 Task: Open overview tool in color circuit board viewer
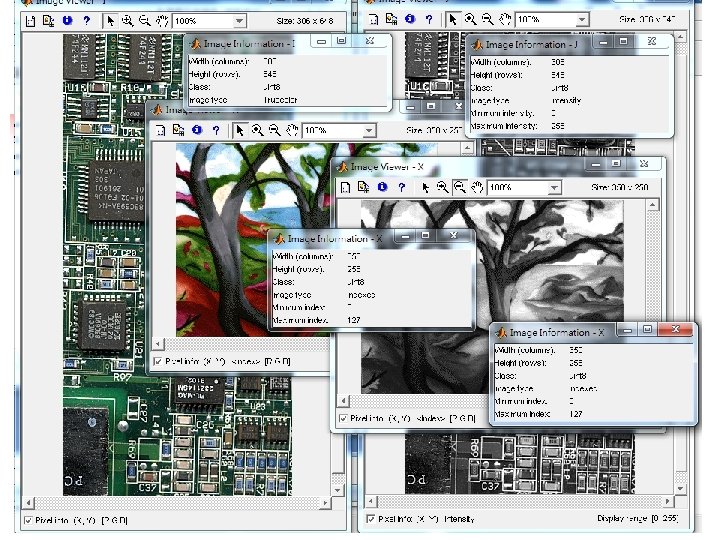point(30,21)
